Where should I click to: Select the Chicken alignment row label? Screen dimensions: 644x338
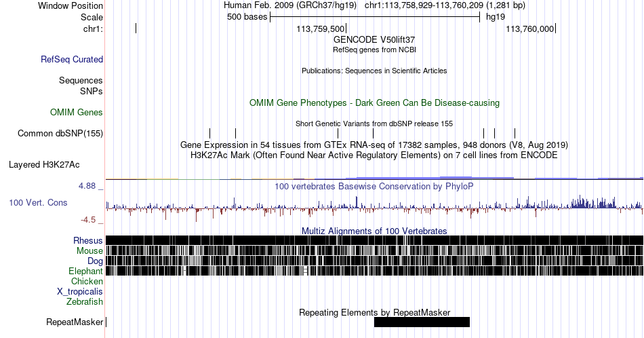click(87, 281)
